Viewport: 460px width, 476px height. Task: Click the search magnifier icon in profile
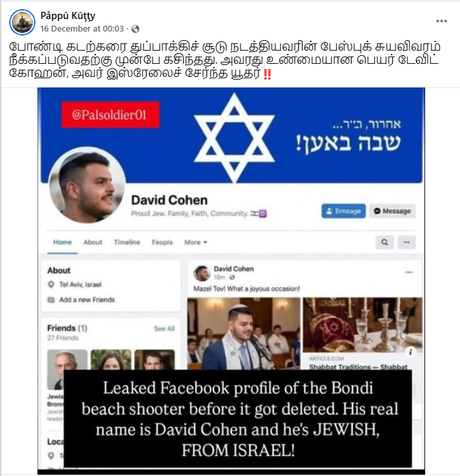pos(384,242)
